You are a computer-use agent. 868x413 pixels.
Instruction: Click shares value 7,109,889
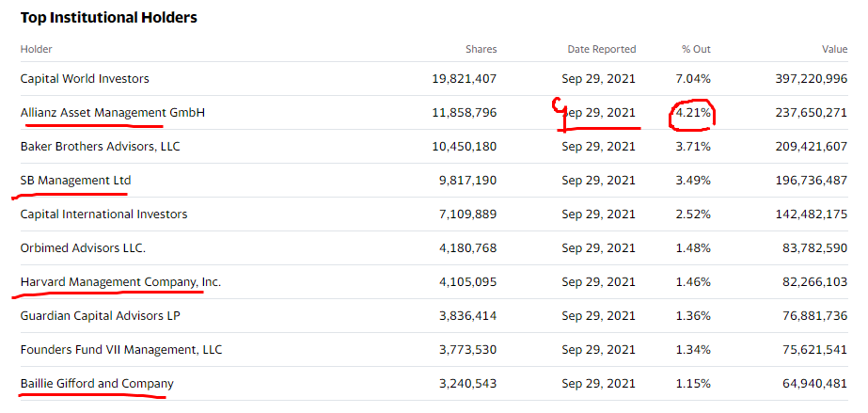[467, 214]
